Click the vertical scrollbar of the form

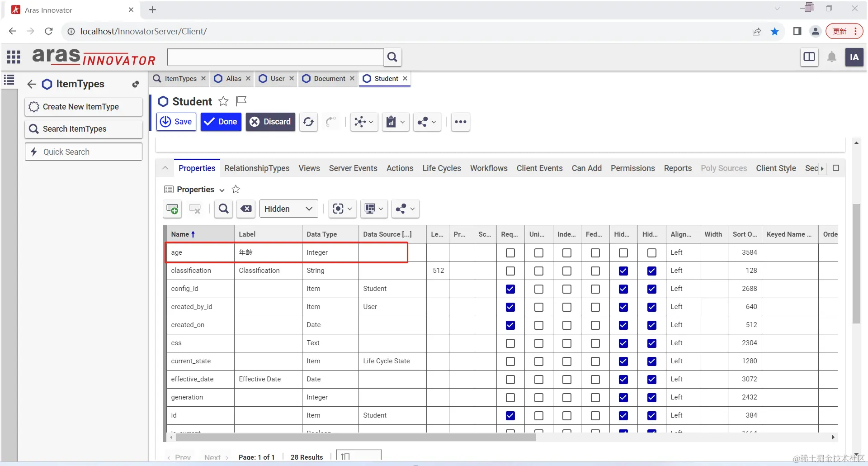856,264
